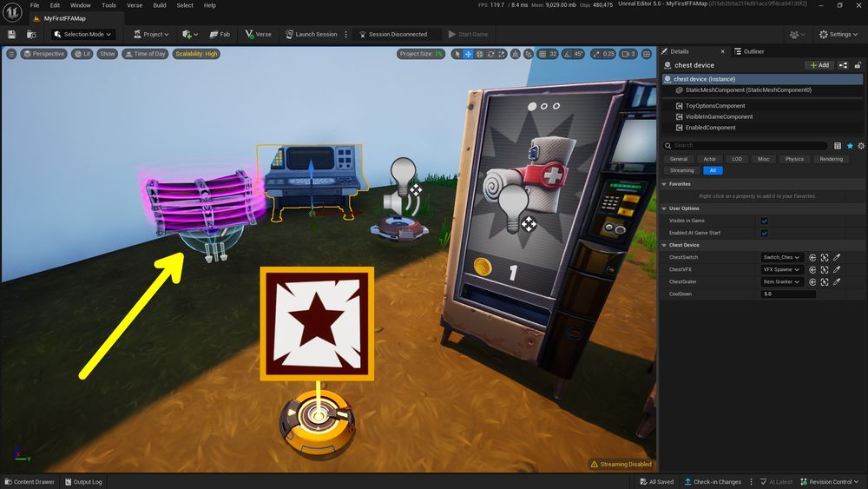The width and height of the screenshot is (868, 489).
Task: Toggle the Lit view mode button
Action: tap(82, 54)
